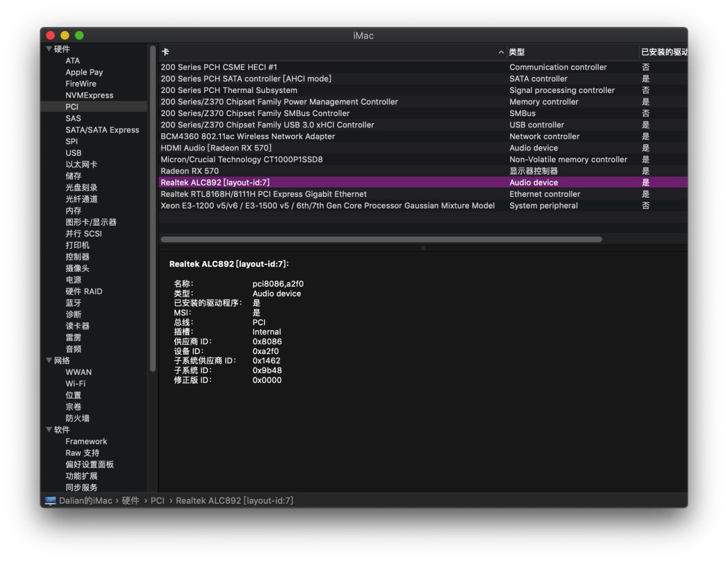Select 蓝牙 in sidebar

point(73,303)
